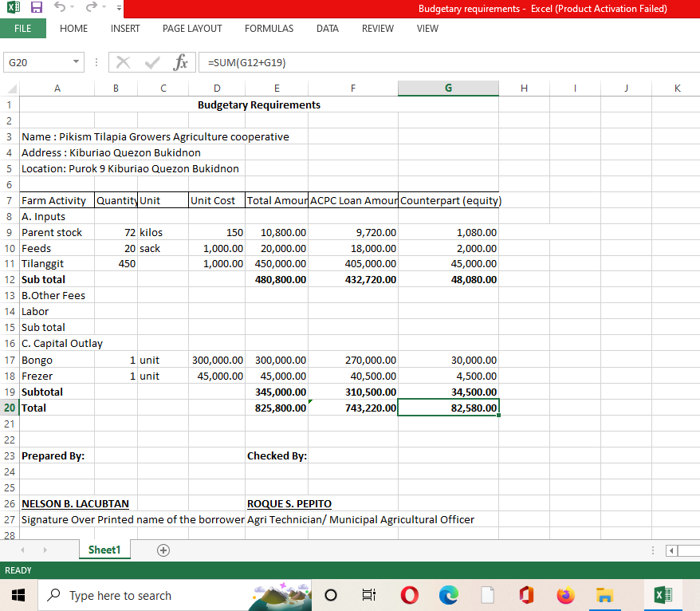Open the Customize Quick Access Toolbar dropdown
700x611 pixels.
pyautogui.click(x=118, y=9)
